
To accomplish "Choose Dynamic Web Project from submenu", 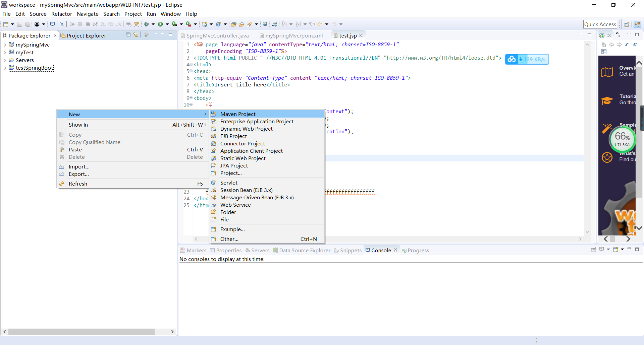I will point(267,129).
